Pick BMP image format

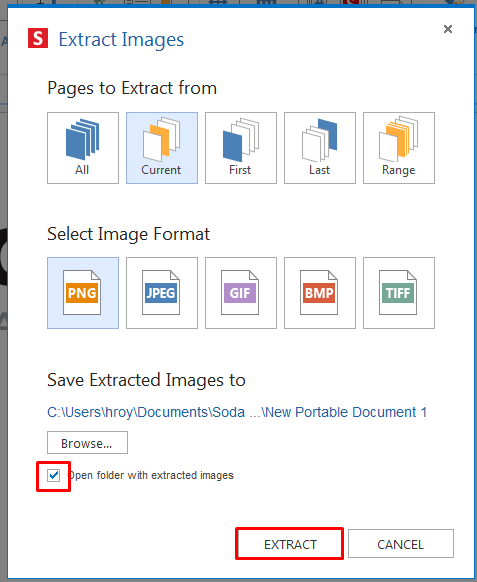click(x=320, y=293)
